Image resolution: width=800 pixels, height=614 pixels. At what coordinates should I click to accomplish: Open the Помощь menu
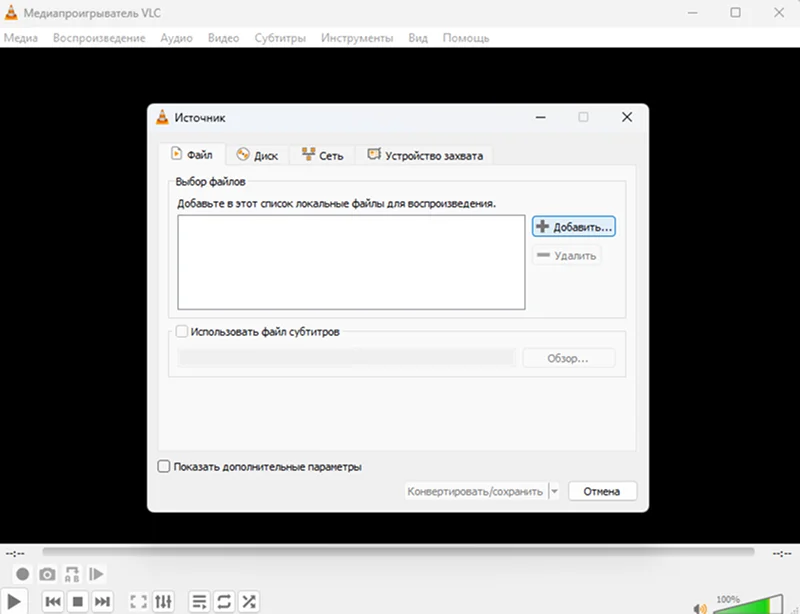[x=466, y=38]
